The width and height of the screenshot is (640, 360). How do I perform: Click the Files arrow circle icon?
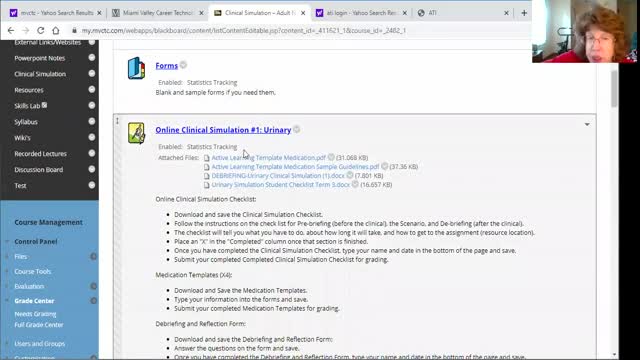coord(93,256)
